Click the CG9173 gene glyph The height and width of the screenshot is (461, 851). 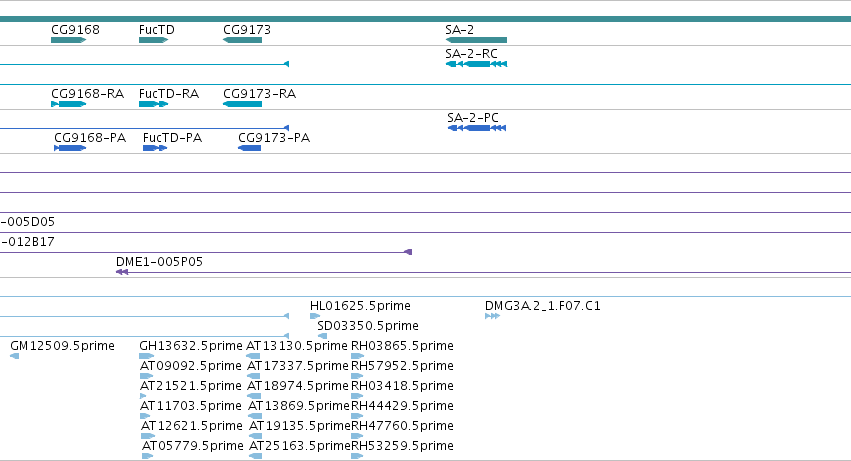[243, 40]
